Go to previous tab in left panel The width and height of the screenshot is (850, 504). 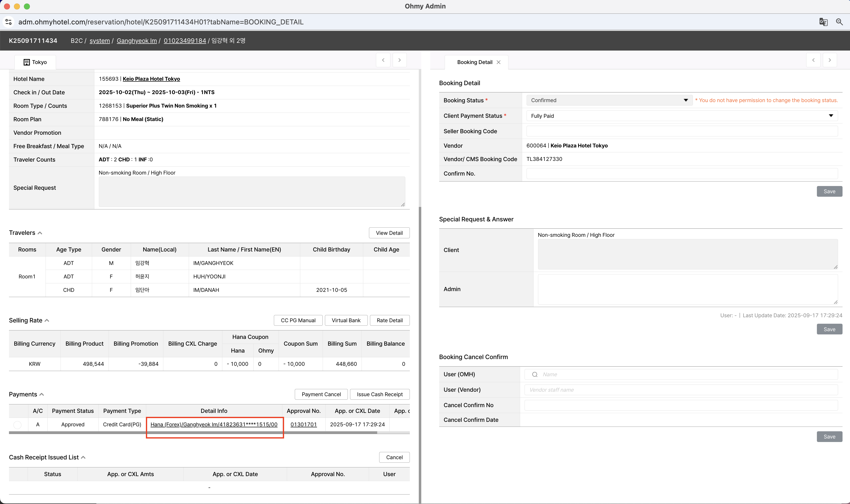pyautogui.click(x=383, y=60)
